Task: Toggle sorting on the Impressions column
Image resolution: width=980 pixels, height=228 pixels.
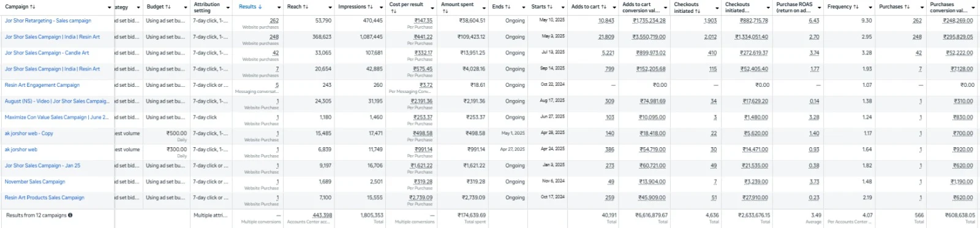Action: coord(370,7)
